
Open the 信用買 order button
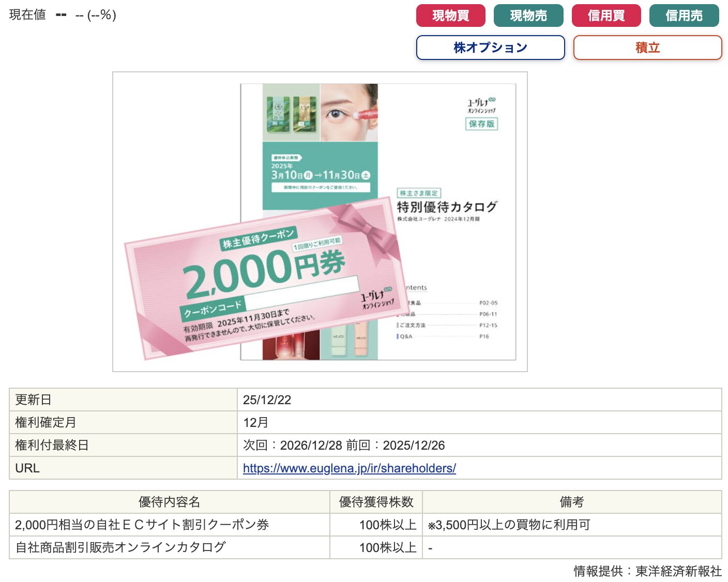click(606, 16)
